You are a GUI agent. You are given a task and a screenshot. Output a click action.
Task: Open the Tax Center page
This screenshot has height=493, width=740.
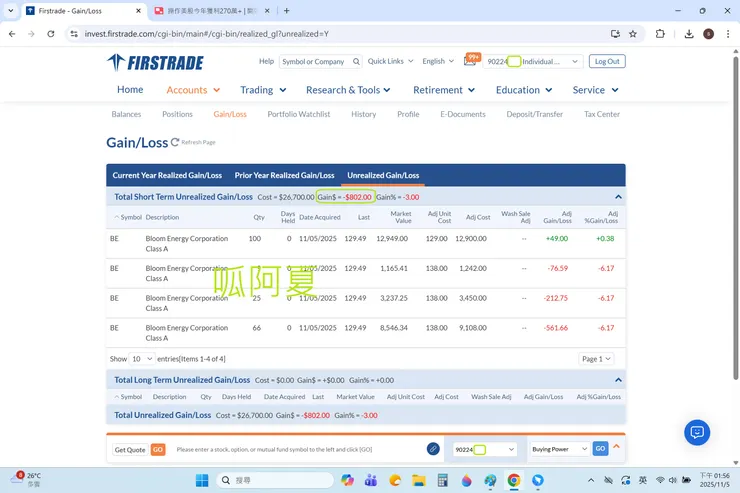click(x=602, y=114)
